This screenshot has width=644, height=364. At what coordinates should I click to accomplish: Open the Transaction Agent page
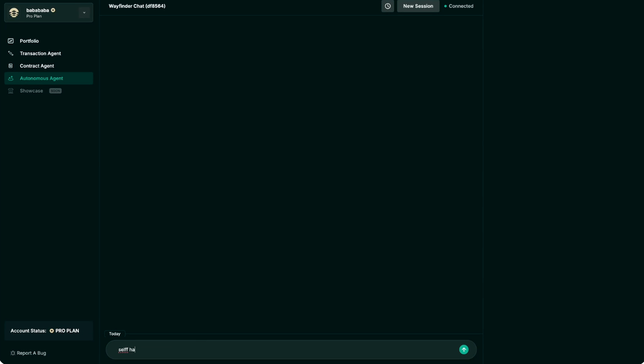click(40, 53)
